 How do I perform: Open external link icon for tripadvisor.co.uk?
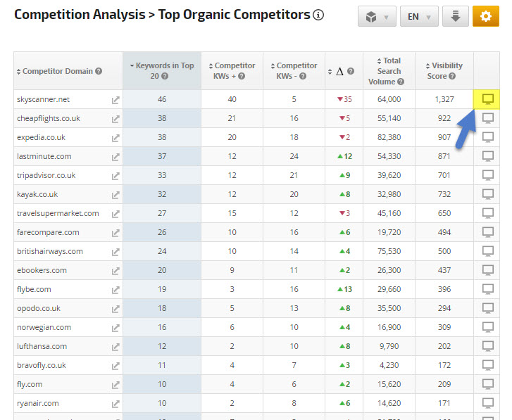click(x=115, y=176)
